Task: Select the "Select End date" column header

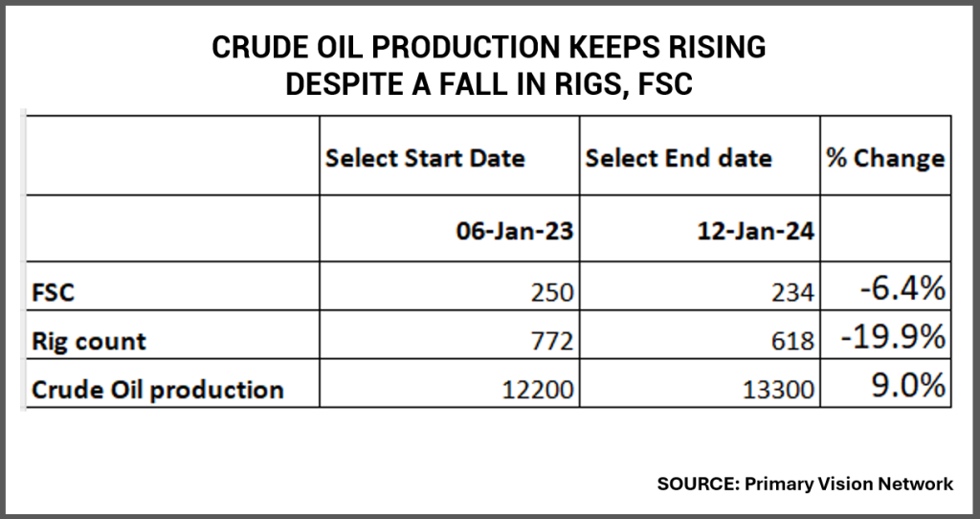Action: point(679,158)
